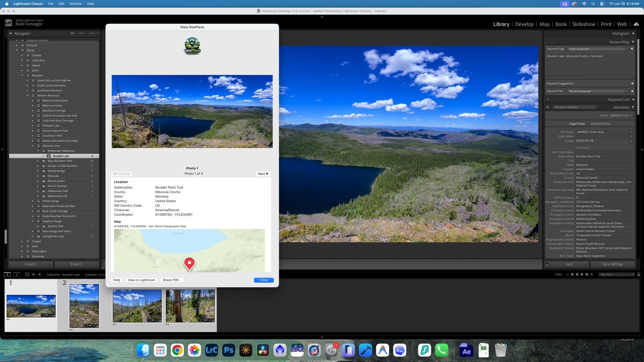The image size is (644, 362).
Task: Open DaVinci Resolve in the dock
Action: 263,350
